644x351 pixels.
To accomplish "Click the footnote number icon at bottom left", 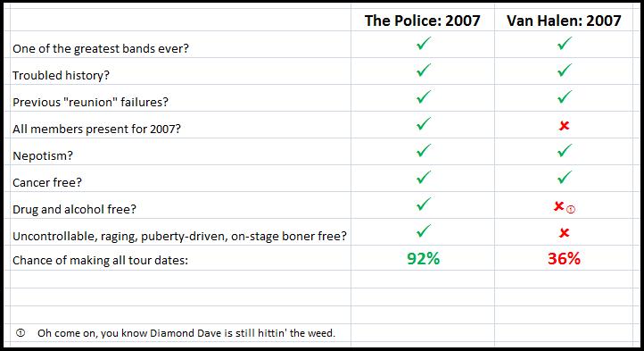I will [x=21, y=332].
